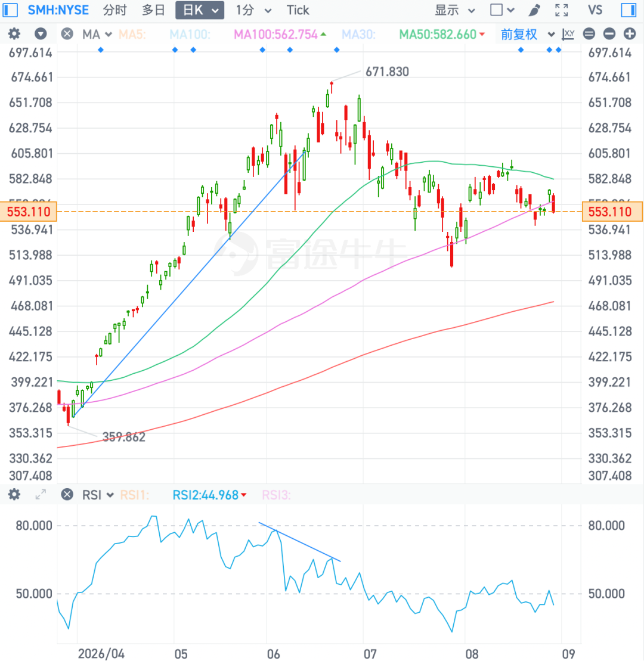Toggle the blue MA100 line visibility
Screen dimensions: 644x661
tap(190, 34)
